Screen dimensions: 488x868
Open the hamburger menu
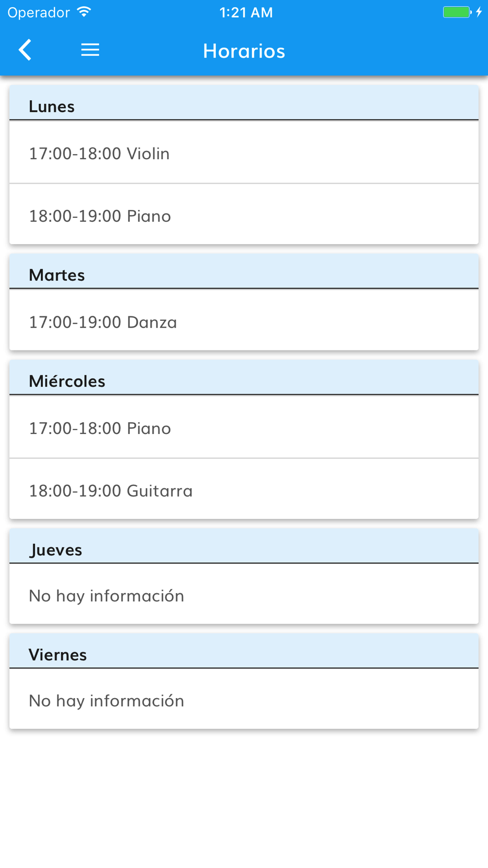tap(90, 50)
